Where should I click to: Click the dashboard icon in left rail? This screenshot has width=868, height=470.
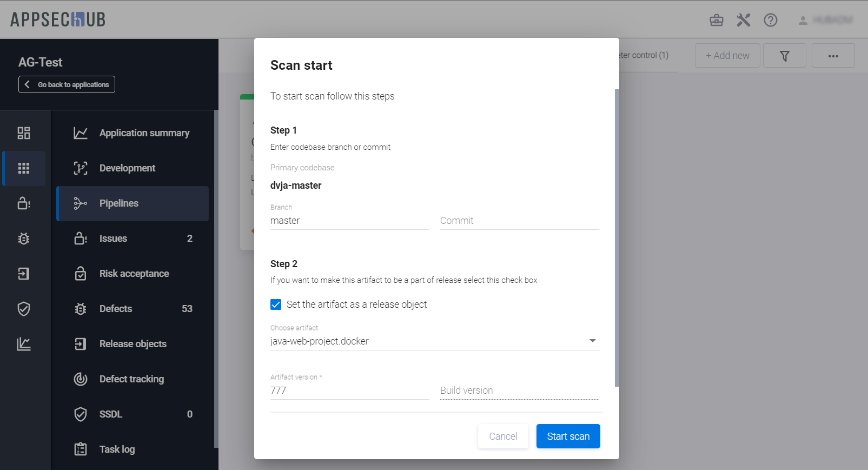[x=24, y=133]
